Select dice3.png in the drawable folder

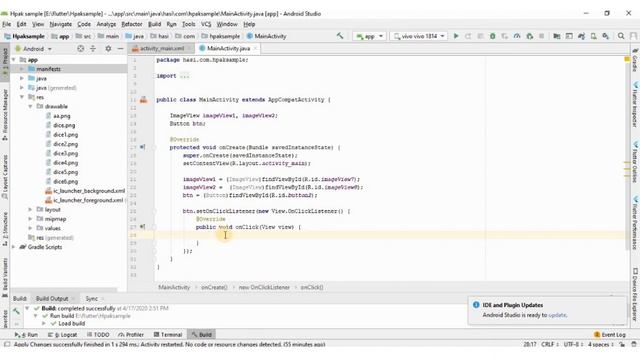tap(65, 153)
